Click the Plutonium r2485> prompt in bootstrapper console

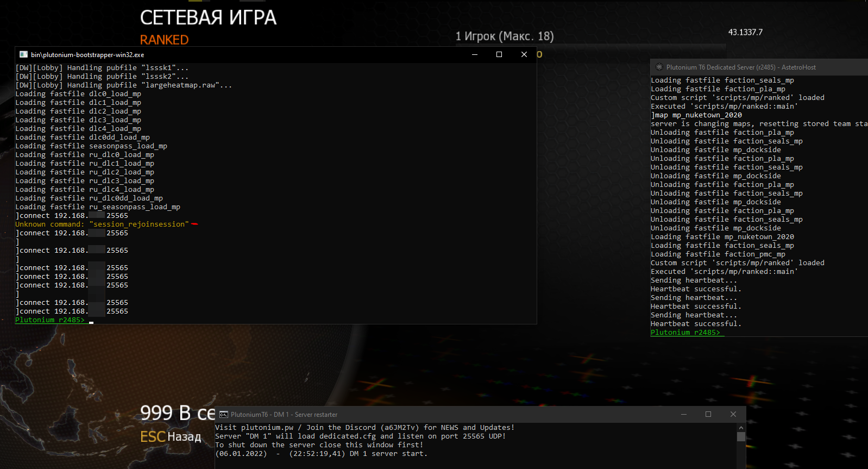click(x=50, y=320)
